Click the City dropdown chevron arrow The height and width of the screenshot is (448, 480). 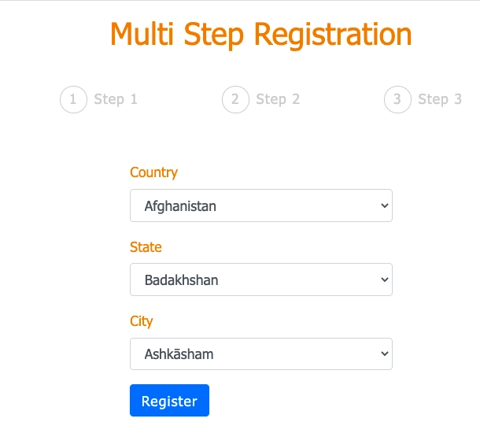385,354
